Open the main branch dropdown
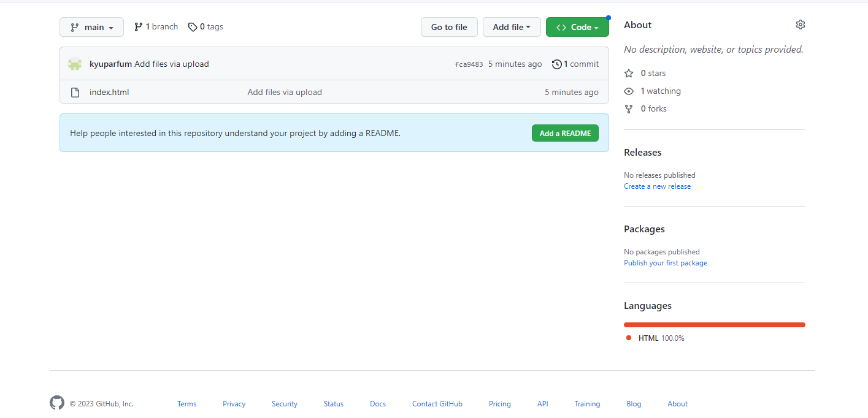868x418 pixels. pos(91,27)
